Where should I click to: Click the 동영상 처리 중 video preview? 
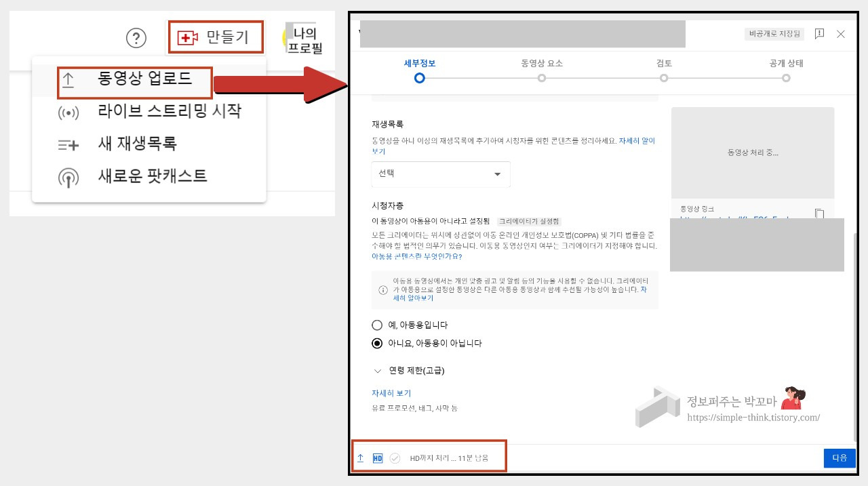click(753, 153)
